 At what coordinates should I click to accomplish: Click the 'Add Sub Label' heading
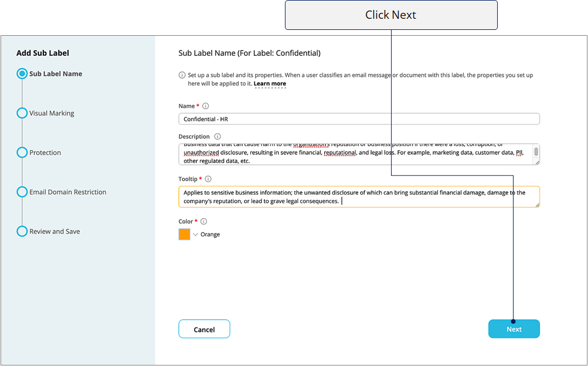click(x=43, y=53)
